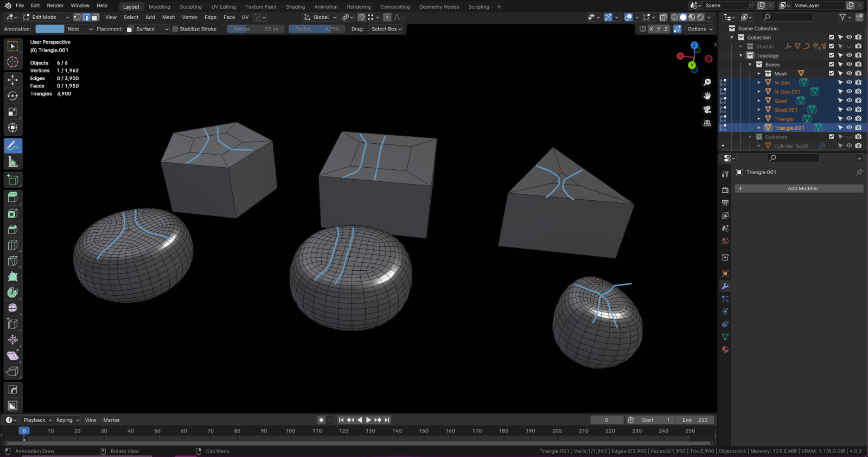Uncheck the Topology collection exclude checkbox
This screenshot has height=457, width=868.
(x=831, y=55)
